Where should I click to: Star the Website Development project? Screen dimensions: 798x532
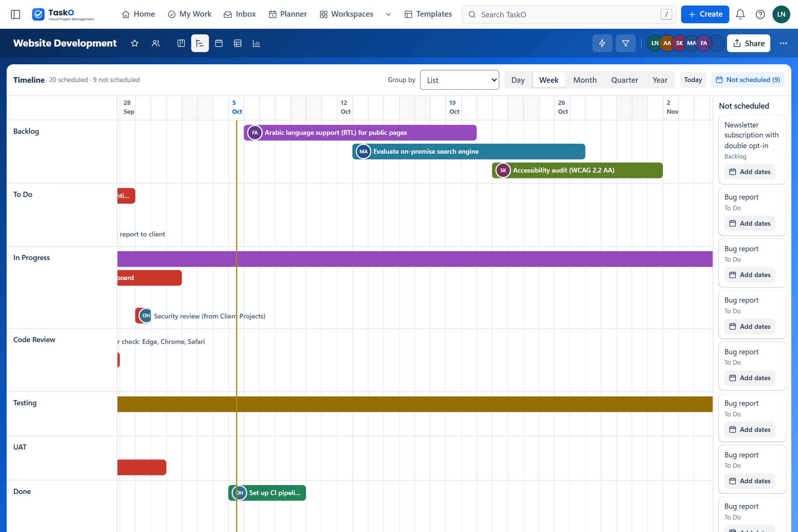(x=134, y=43)
